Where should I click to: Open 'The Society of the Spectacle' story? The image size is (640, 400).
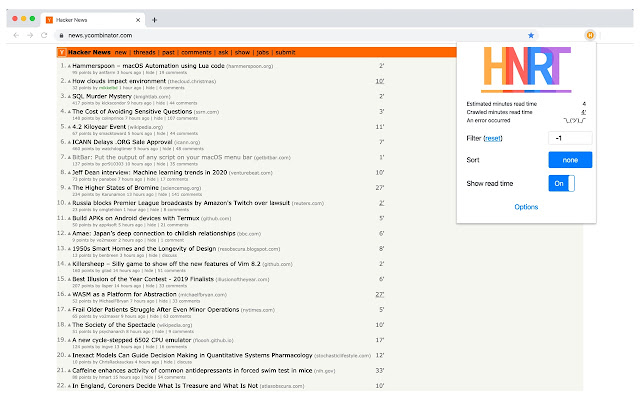[114, 325]
